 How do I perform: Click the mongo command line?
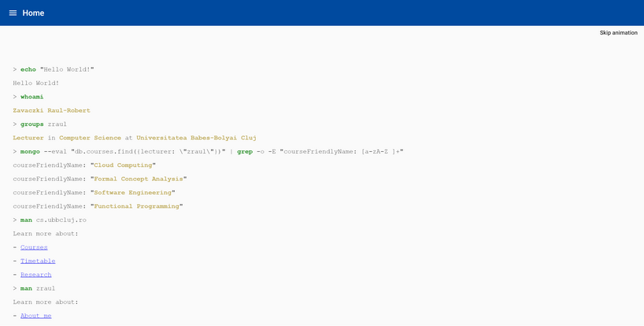pos(208,151)
